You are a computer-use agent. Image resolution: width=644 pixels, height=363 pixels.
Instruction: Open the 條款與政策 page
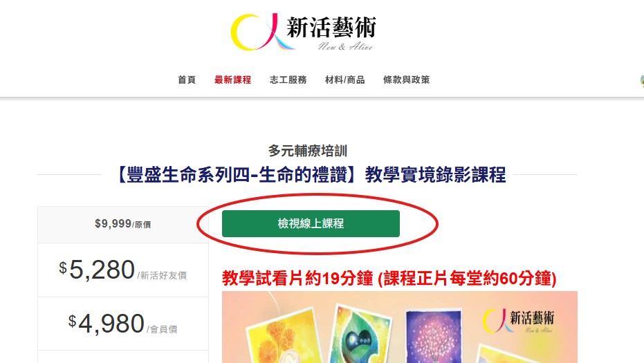coord(406,80)
